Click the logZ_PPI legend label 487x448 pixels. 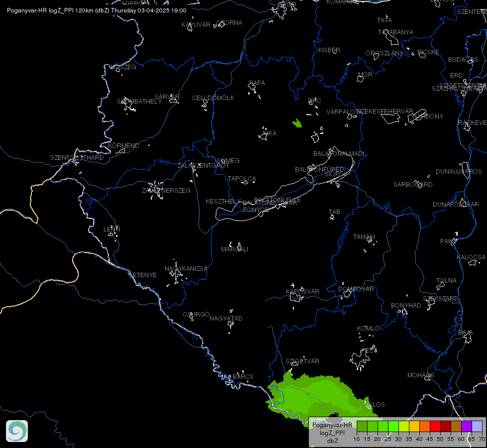coord(332,433)
